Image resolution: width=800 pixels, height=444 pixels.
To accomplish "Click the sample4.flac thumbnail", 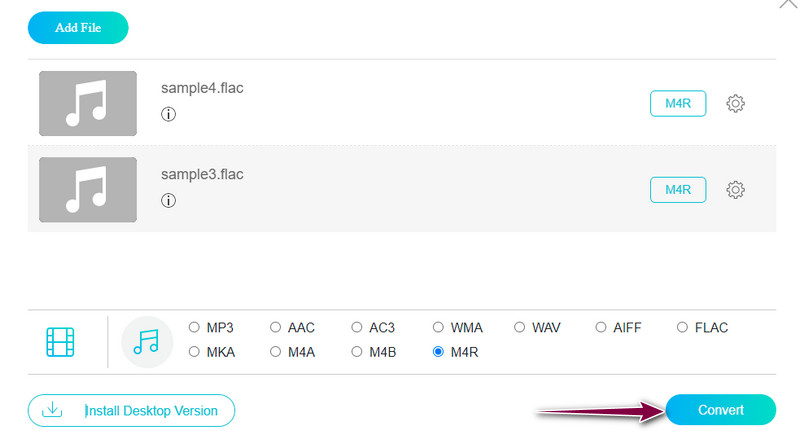I will pyautogui.click(x=88, y=103).
